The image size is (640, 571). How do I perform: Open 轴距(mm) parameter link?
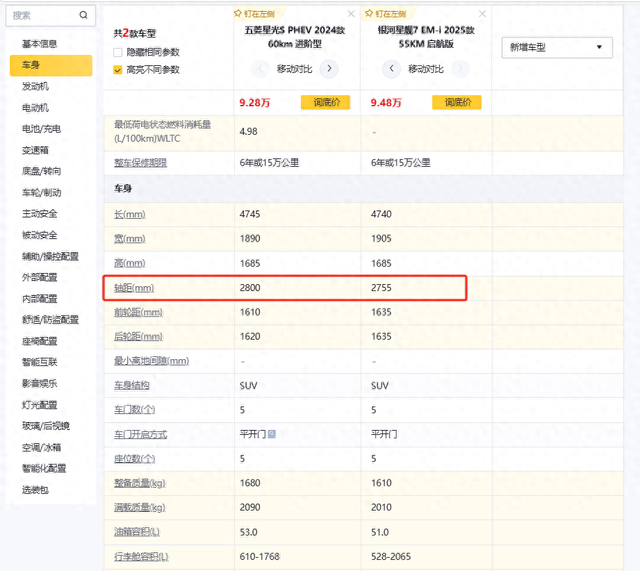pyautogui.click(x=134, y=288)
